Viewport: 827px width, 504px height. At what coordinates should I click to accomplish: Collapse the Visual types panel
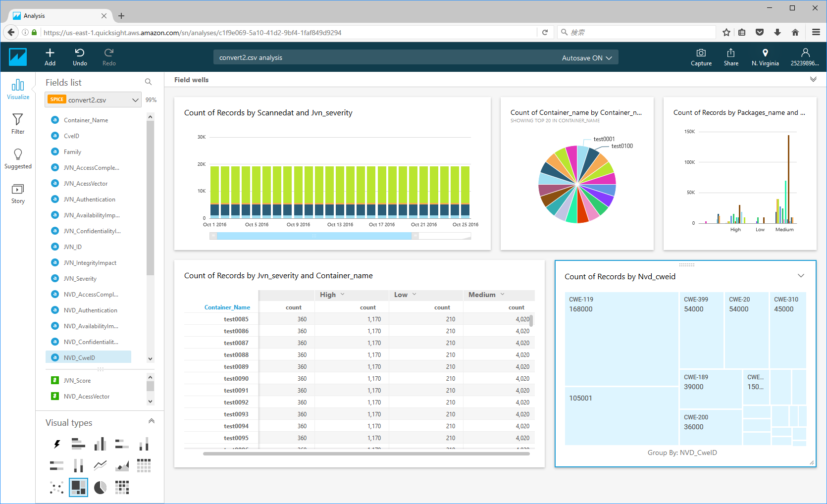pyautogui.click(x=152, y=421)
